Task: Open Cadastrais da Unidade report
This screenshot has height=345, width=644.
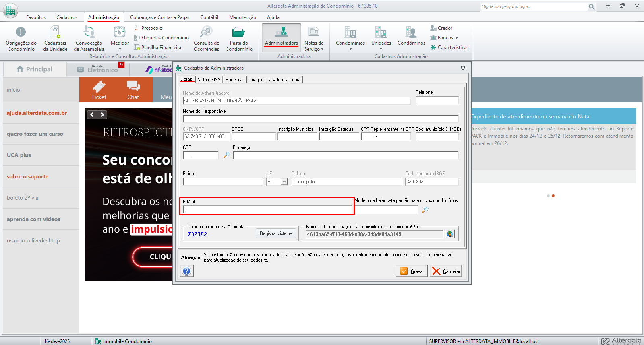Action: [55, 39]
